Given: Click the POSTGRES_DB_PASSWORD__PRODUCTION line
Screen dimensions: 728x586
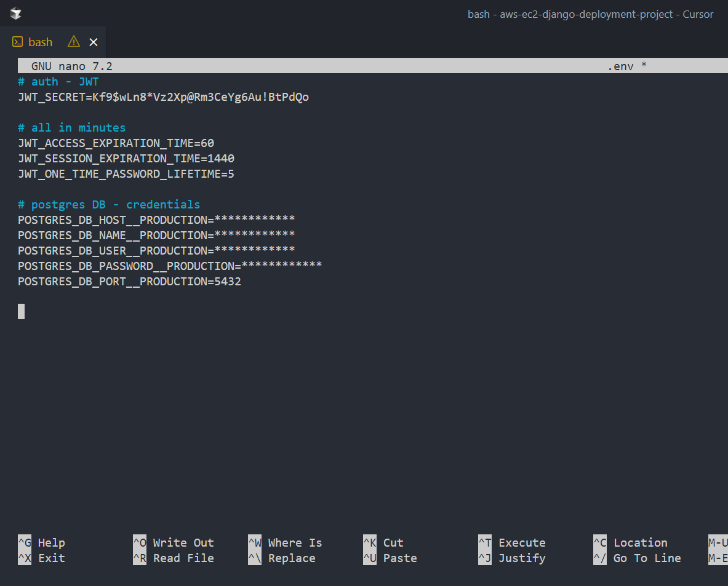Looking at the screenshot, I should pyautogui.click(x=170, y=266).
